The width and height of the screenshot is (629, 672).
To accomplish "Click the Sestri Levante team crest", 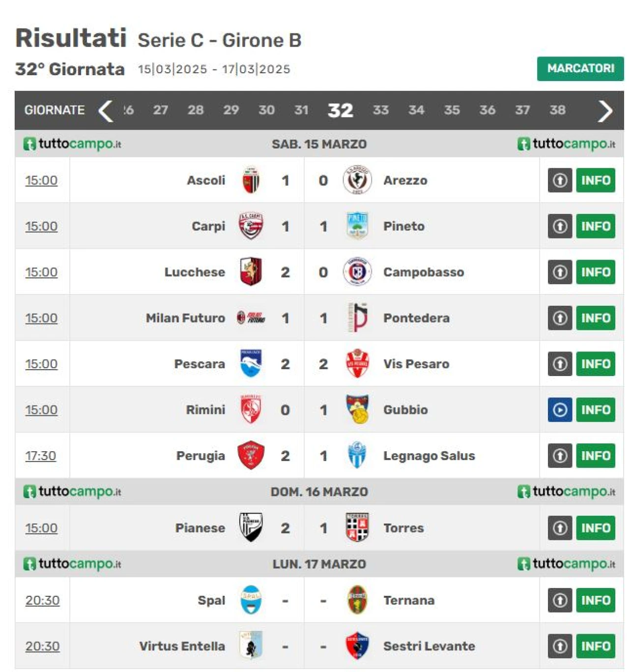I will [x=357, y=645].
